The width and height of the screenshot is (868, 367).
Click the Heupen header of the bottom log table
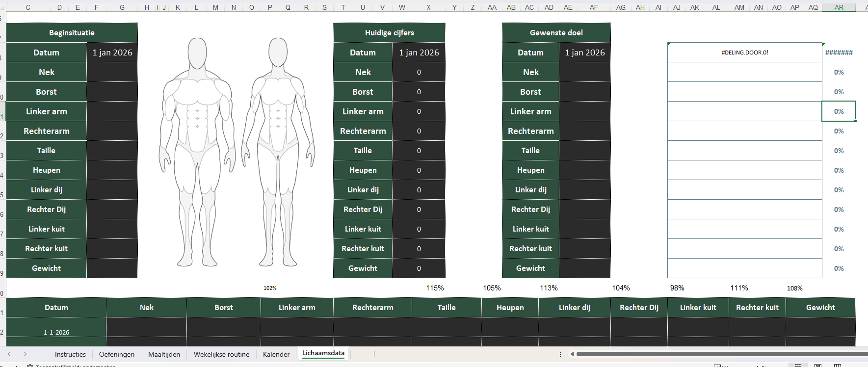point(510,308)
